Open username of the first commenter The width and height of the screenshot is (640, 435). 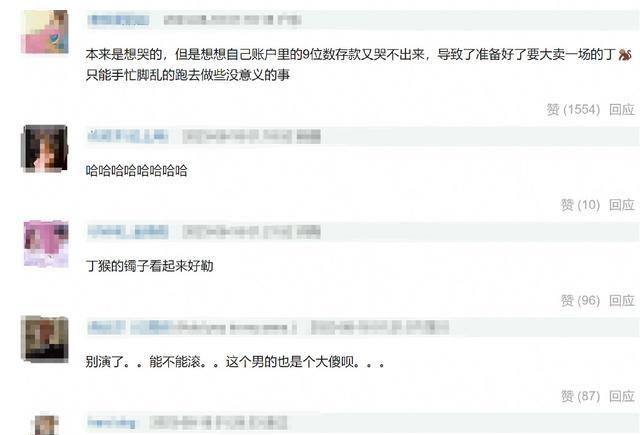[118, 20]
